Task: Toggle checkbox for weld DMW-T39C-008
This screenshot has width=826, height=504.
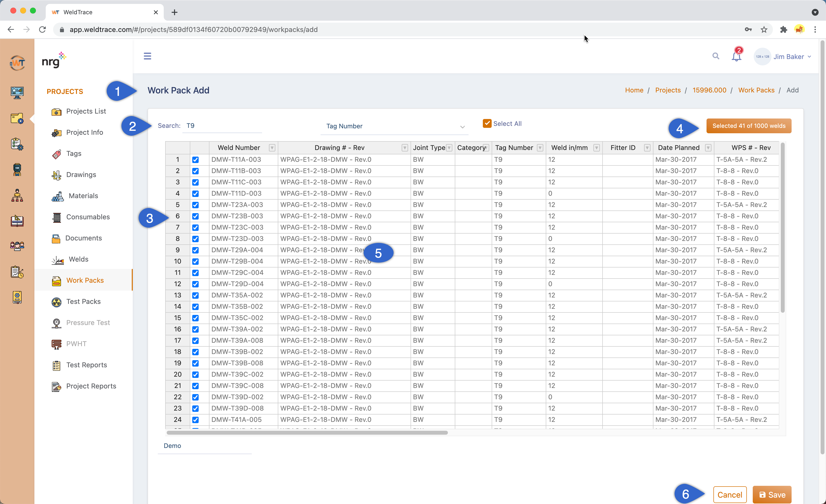Action: (x=195, y=386)
